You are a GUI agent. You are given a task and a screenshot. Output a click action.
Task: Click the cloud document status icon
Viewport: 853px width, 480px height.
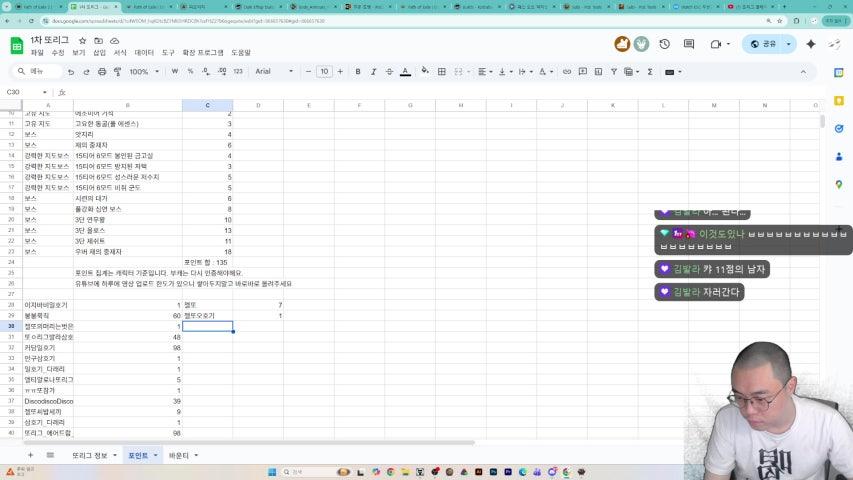[x=114, y=41]
